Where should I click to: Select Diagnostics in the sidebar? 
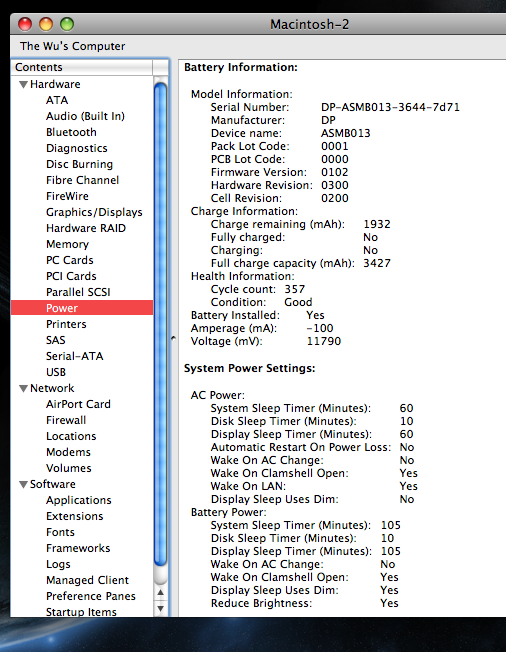coord(77,148)
